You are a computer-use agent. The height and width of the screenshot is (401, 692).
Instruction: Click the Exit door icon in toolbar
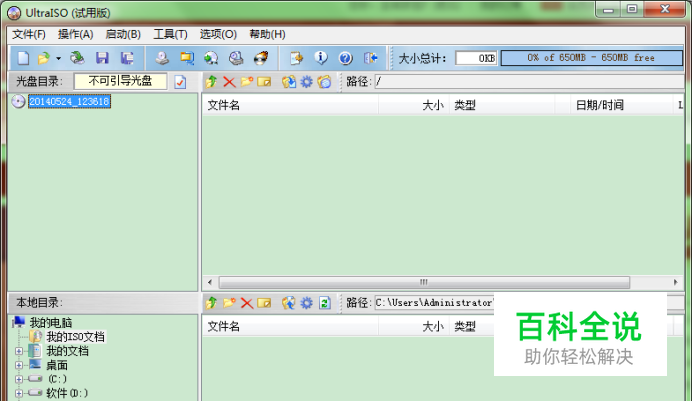(x=370, y=58)
